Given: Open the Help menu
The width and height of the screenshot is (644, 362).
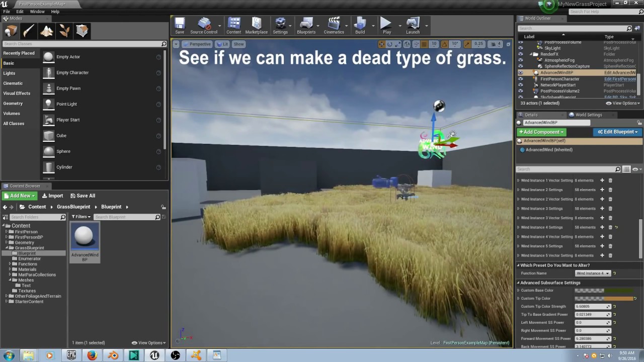Looking at the screenshot, I should click(x=55, y=12).
